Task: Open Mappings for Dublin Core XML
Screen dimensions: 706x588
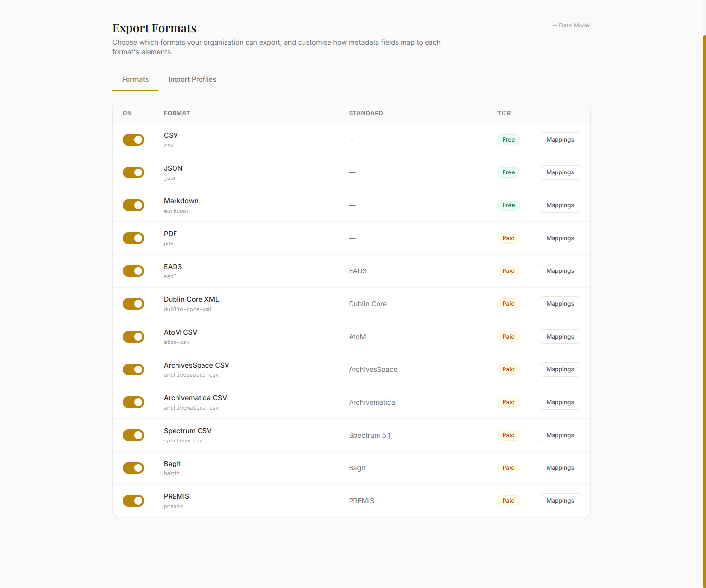Action: 560,304
